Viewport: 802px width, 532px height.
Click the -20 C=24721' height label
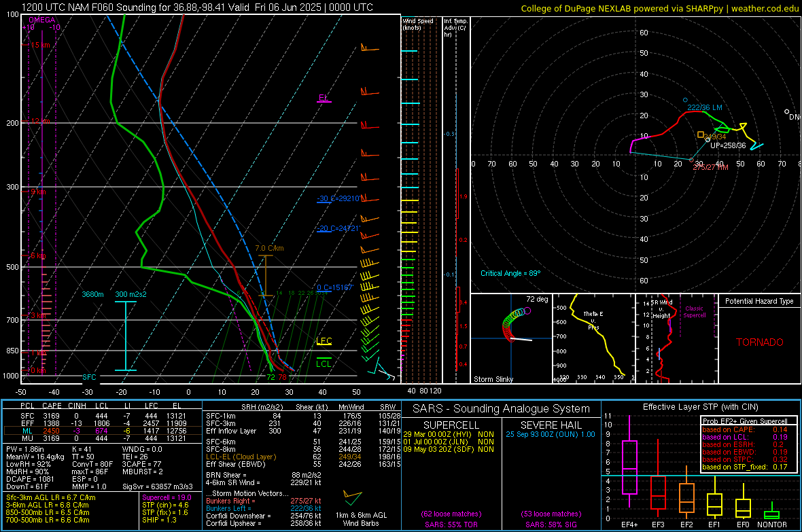pos(338,229)
